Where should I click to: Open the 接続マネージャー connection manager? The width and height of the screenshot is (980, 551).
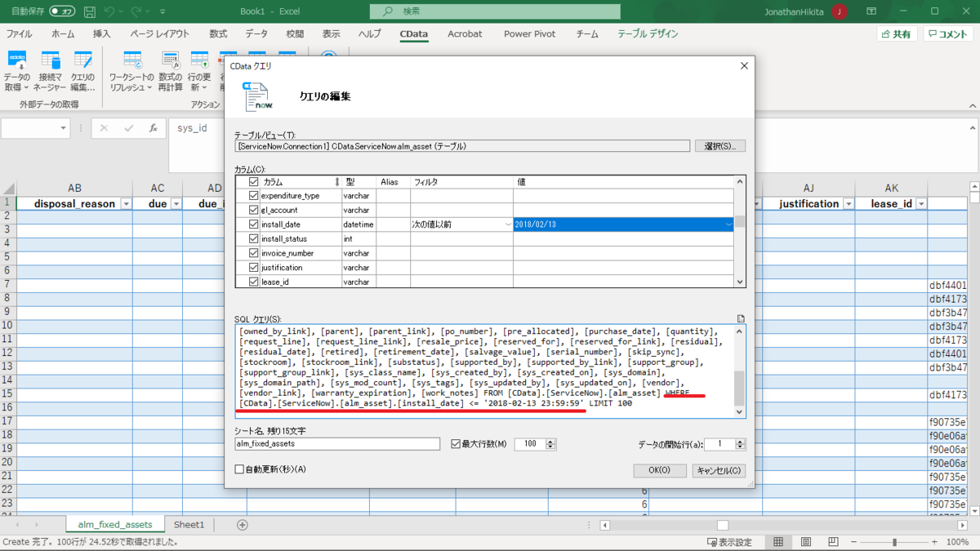pyautogui.click(x=51, y=69)
